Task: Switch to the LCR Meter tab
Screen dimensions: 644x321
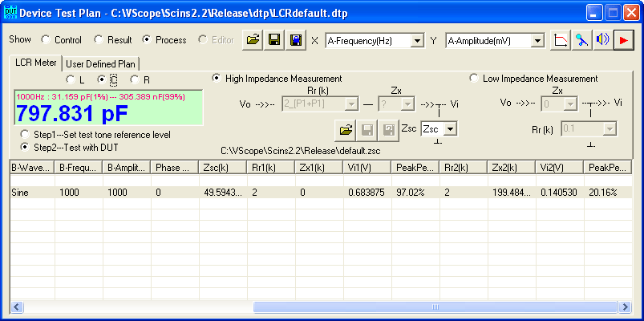Action: tap(35, 63)
